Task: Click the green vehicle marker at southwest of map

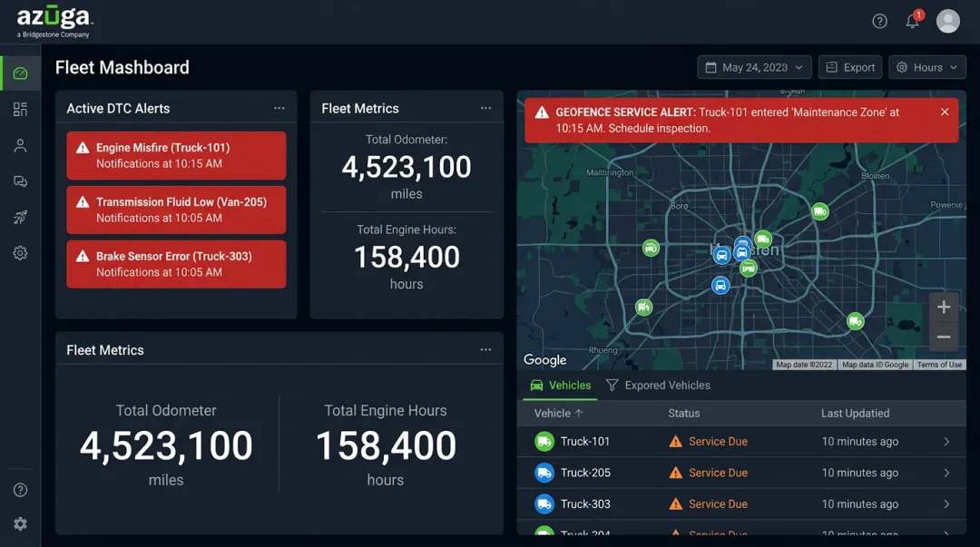Action: coord(643,307)
